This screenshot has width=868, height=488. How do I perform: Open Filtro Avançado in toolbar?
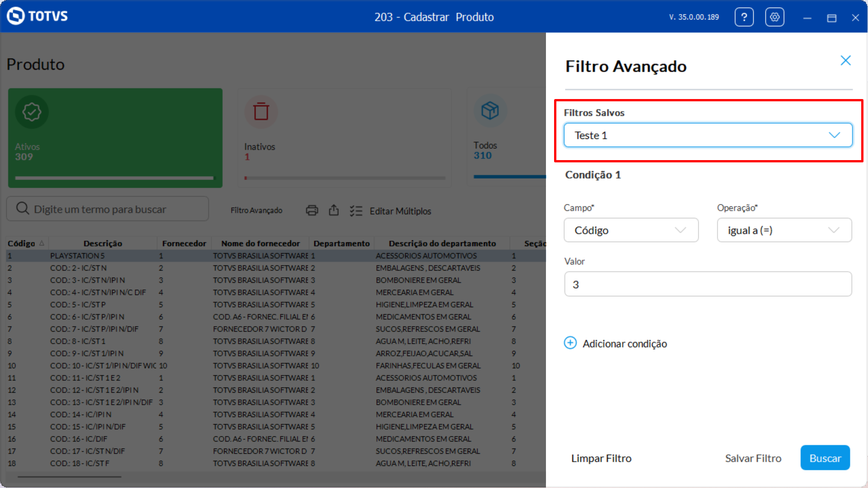point(256,211)
